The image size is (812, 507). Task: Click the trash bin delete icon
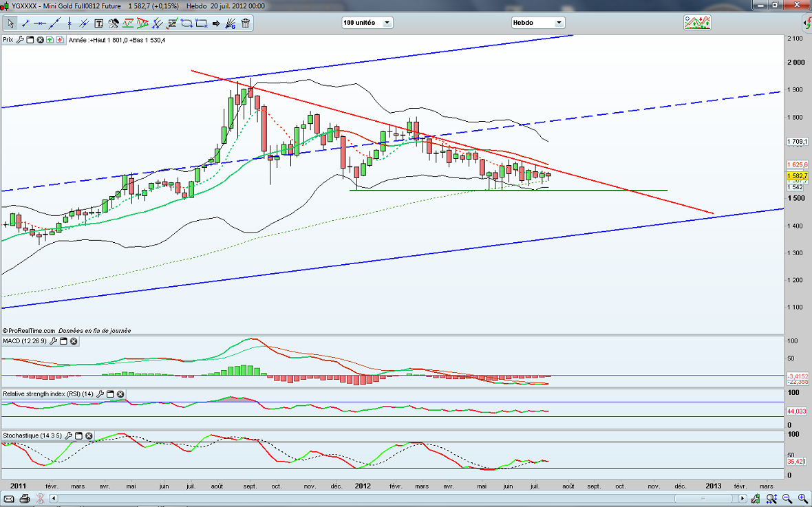coord(246,23)
